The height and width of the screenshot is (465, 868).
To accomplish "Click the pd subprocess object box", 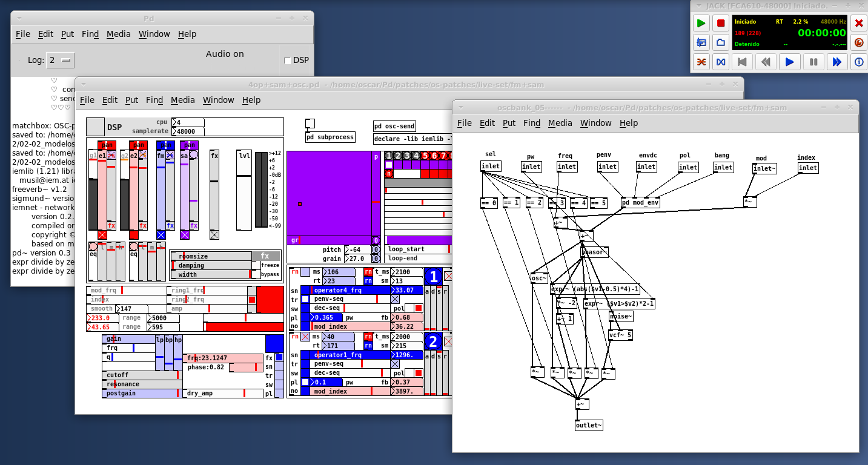I will click(330, 137).
